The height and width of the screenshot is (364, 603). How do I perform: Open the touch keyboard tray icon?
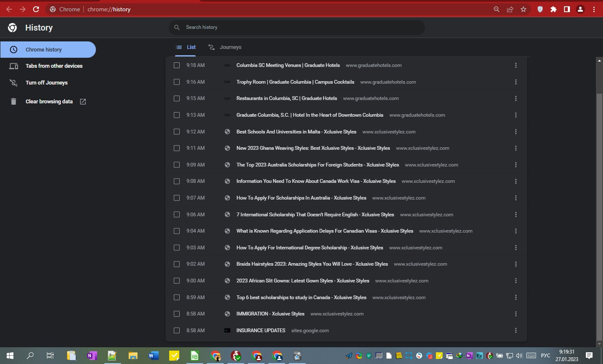(x=531, y=356)
